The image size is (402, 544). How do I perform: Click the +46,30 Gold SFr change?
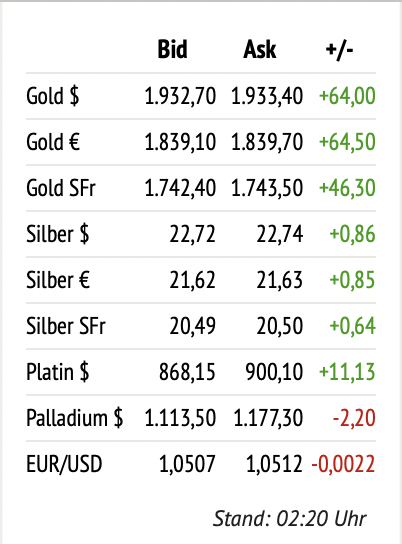pyautogui.click(x=347, y=188)
